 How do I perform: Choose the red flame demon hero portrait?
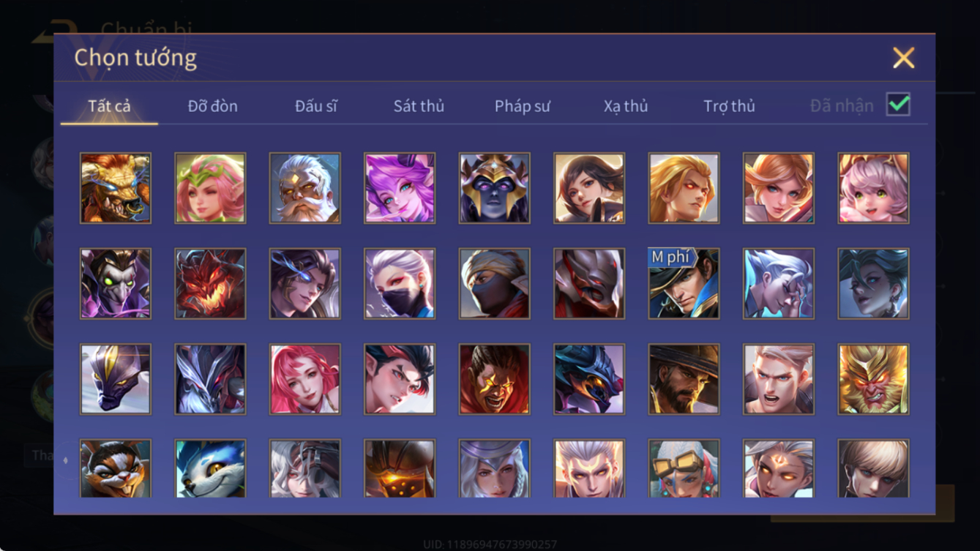pyautogui.click(x=210, y=284)
